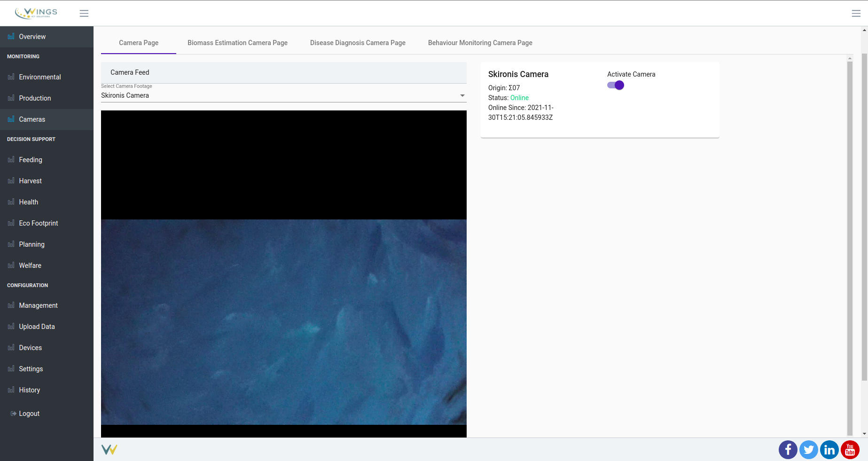Click the chart icon beside Health
The image size is (868, 461).
(11, 202)
